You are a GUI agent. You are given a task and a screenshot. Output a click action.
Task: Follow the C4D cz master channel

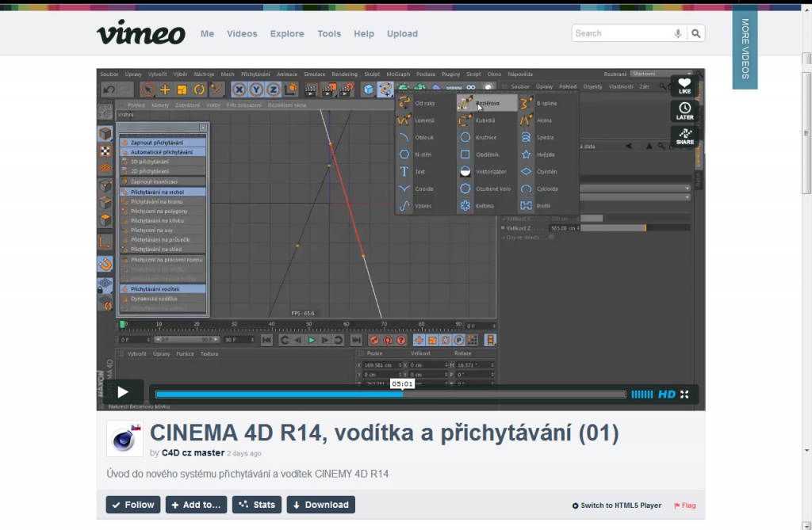click(x=133, y=505)
